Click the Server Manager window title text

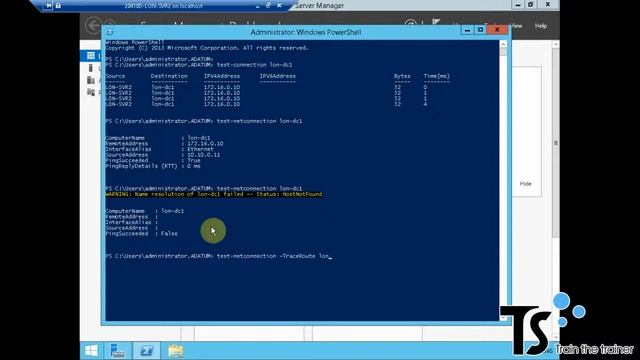[320, 5]
